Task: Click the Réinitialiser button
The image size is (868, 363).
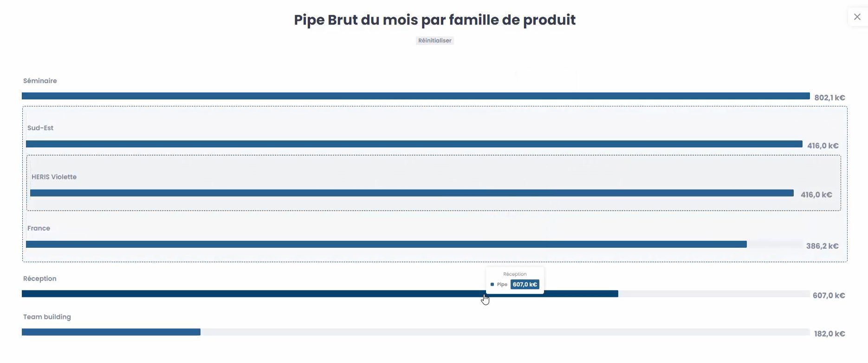Action: coord(434,40)
